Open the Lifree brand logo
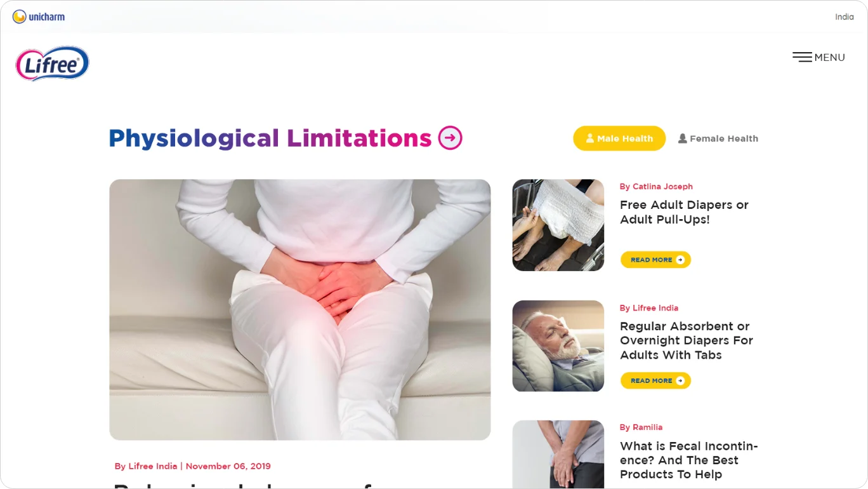Image resolution: width=868 pixels, height=489 pixels. (53, 64)
